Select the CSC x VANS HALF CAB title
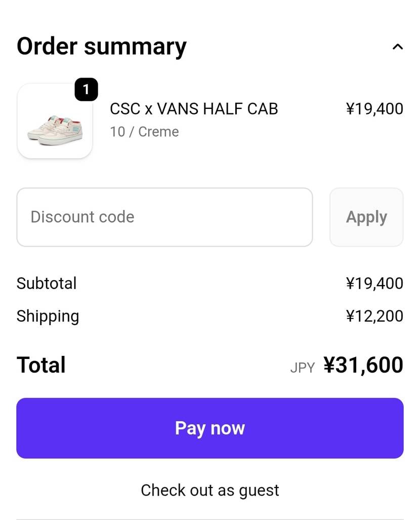420x520 pixels. click(194, 109)
